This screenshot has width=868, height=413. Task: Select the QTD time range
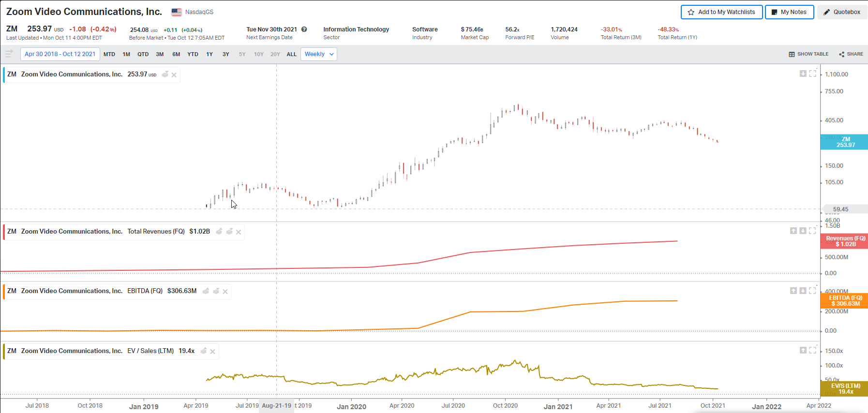143,54
